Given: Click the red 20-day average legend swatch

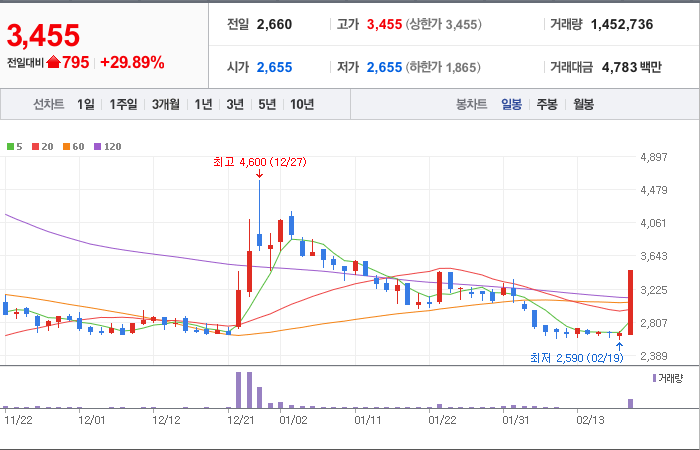Looking at the screenshot, I should pyautogui.click(x=36, y=146).
